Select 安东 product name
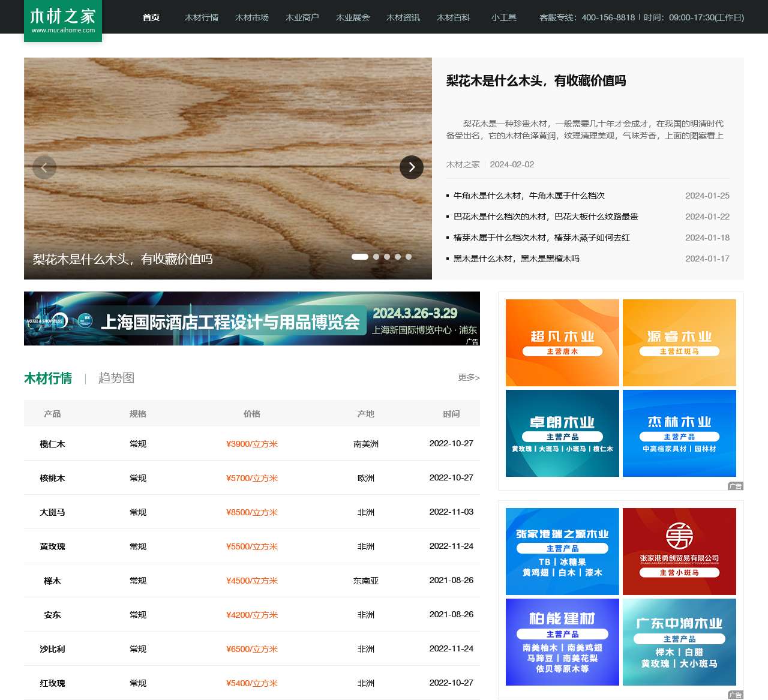 (x=52, y=615)
